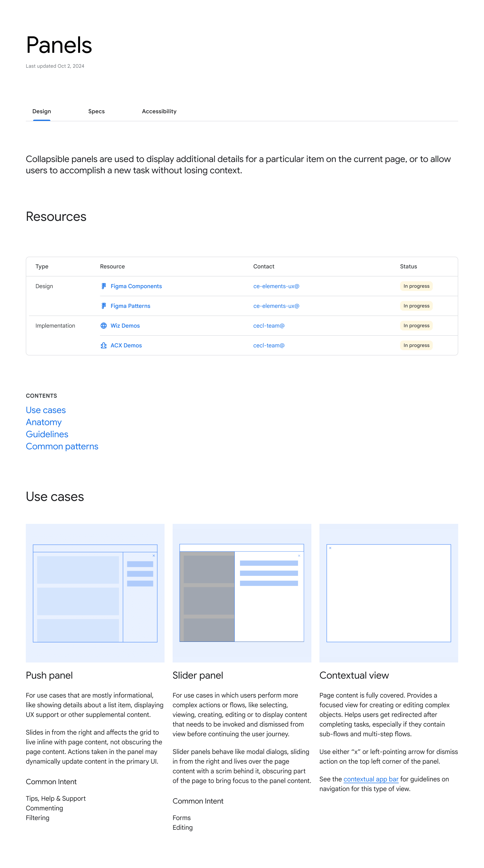Click the Contextual view heading
The width and height of the screenshot is (484, 868).
[354, 675]
